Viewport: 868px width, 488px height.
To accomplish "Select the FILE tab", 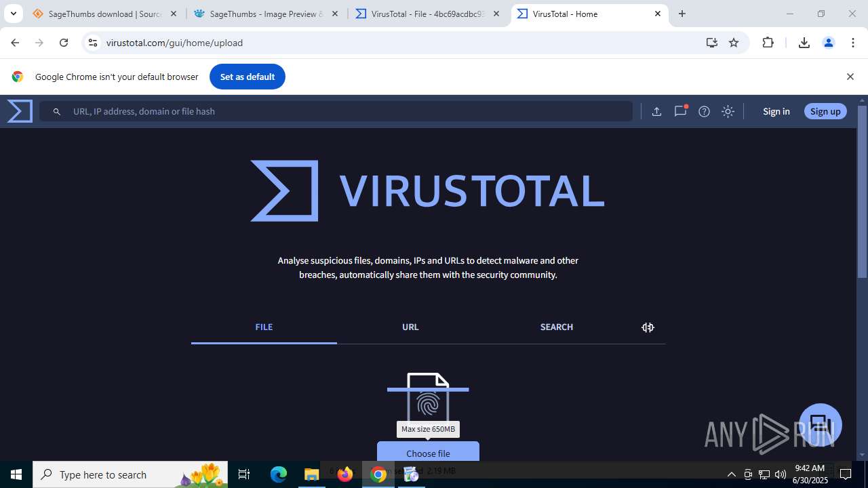I will click(x=264, y=327).
